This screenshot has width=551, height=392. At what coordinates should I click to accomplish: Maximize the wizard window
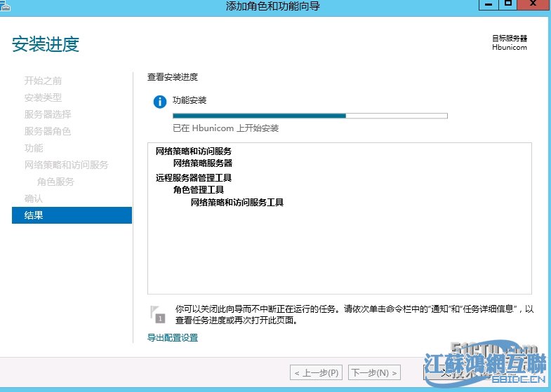(507, 5)
